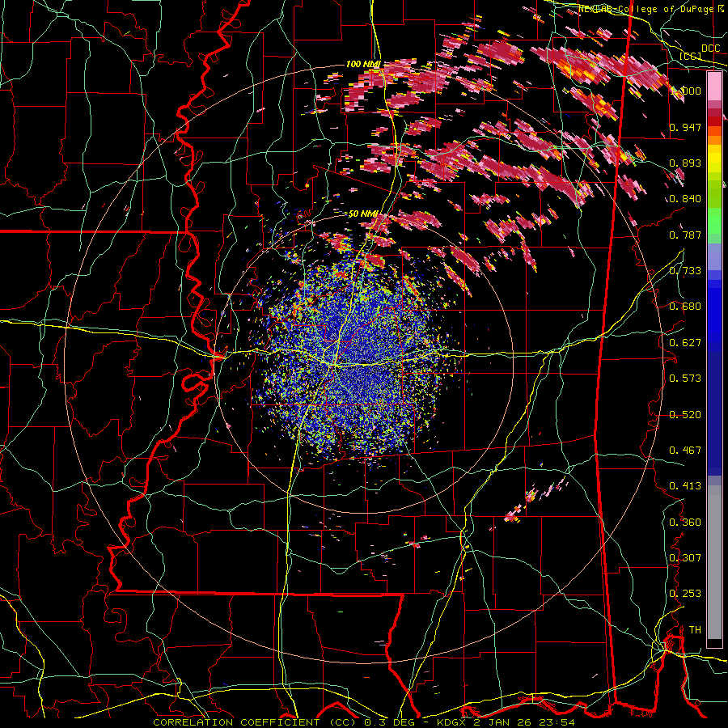This screenshot has width=728, height=728.
Task: Click the [CC] product label
Action: pos(691,56)
